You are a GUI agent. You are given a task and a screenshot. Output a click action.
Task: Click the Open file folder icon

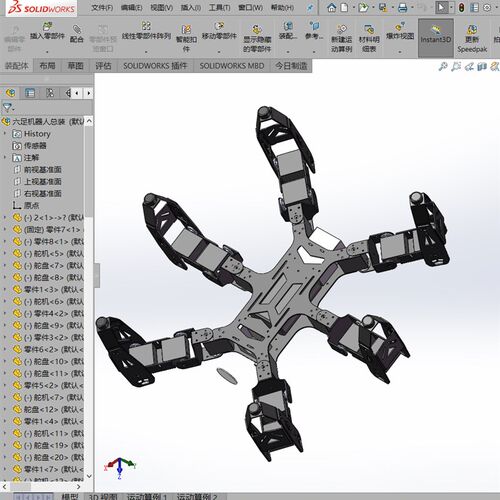[363, 7]
